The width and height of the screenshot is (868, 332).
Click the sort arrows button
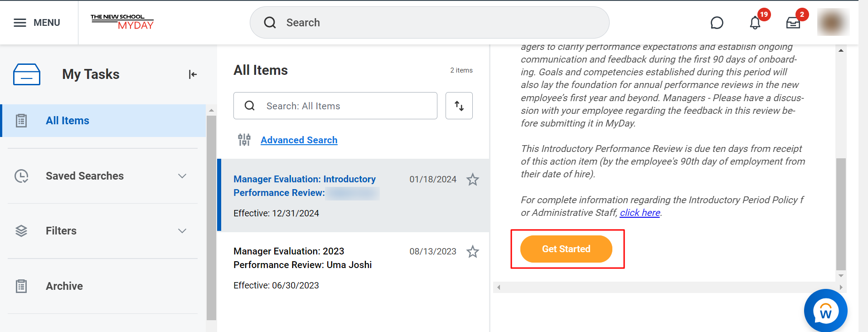[x=459, y=106]
